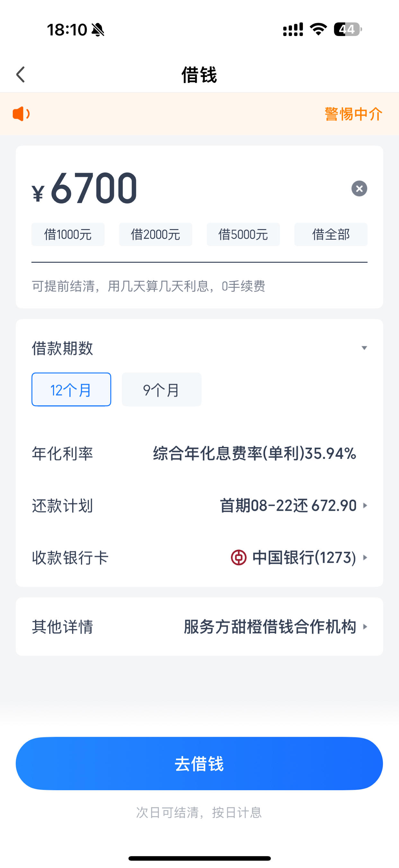Tap the muted bell status icon
This screenshot has width=399, height=868.
98,30
